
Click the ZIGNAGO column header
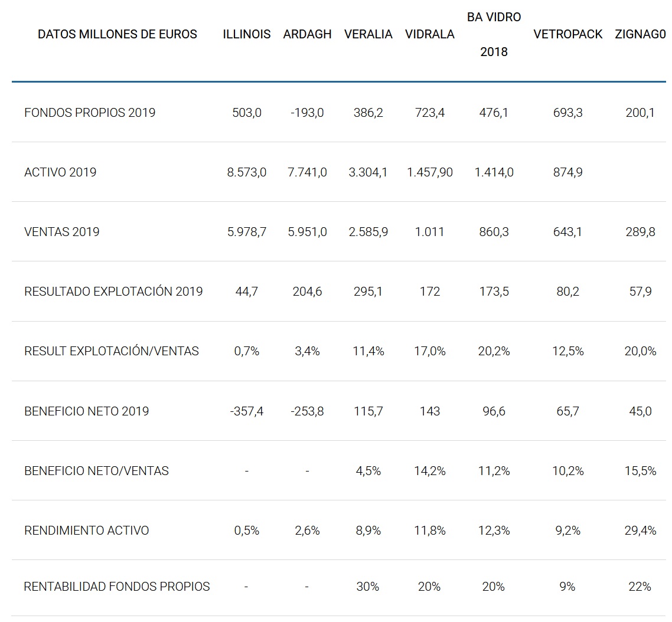pos(640,34)
